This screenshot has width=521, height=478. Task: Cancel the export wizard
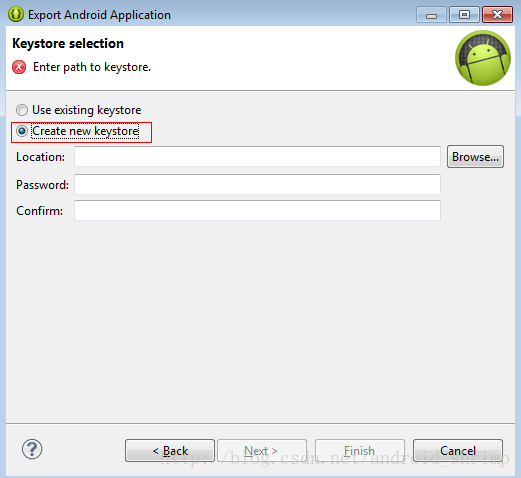(x=458, y=450)
